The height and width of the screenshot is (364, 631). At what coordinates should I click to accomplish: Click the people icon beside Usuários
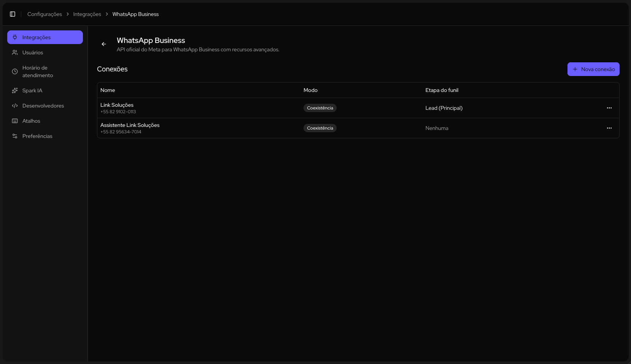(15, 52)
